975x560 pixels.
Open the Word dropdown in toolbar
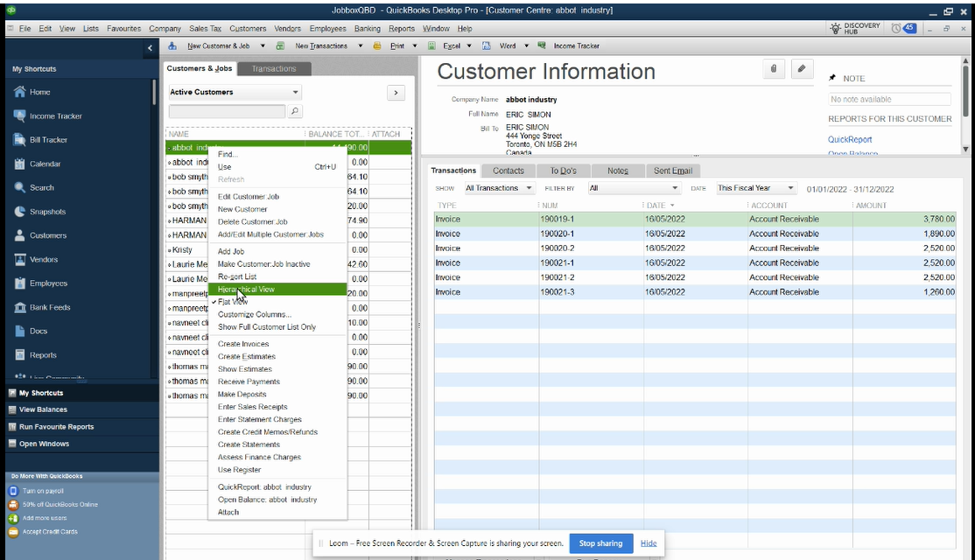(526, 46)
